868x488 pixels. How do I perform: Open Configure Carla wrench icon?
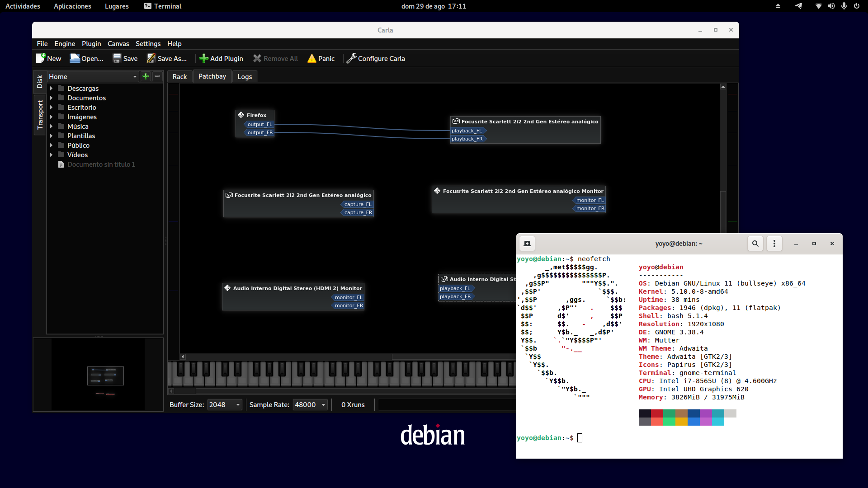[x=351, y=58]
